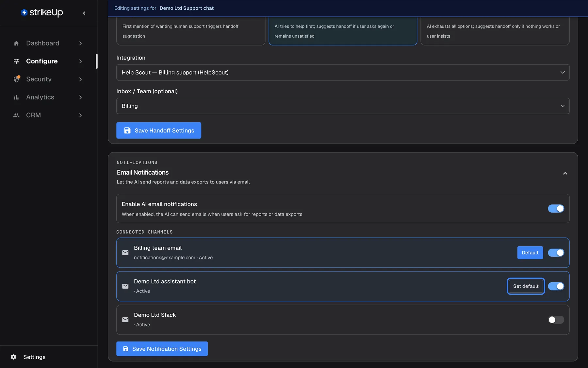The width and height of the screenshot is (588, 368).
Task: Click the envelope icon for Billing team email
Action: point(125,253)
